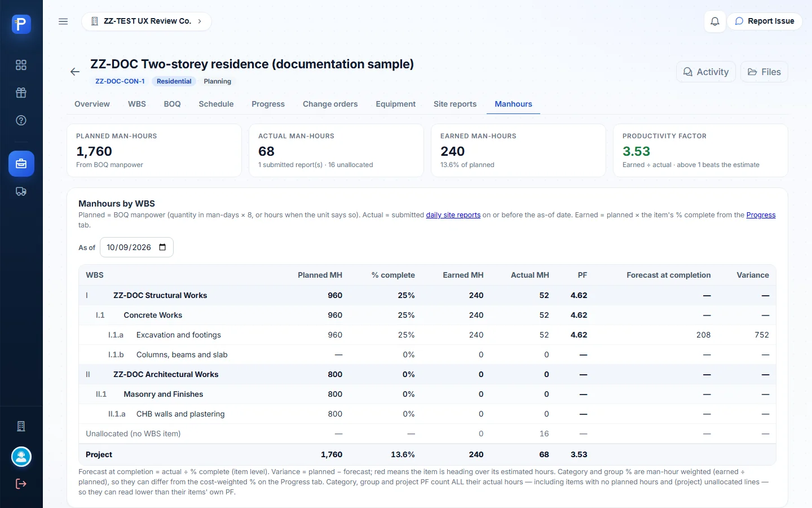Select the briefcase projects icon in sidebar
Image resolution: width=812 pixels, height=508 pixels.
21,164
